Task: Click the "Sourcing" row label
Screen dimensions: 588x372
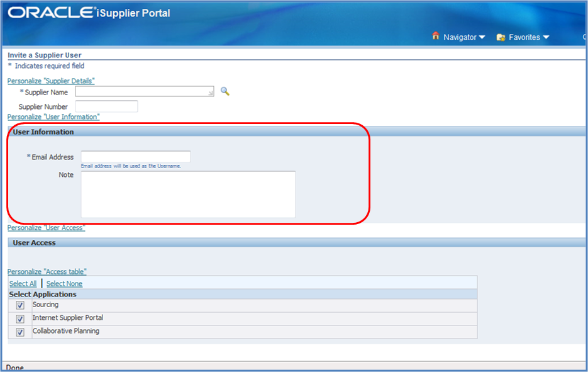Action: 45,305
